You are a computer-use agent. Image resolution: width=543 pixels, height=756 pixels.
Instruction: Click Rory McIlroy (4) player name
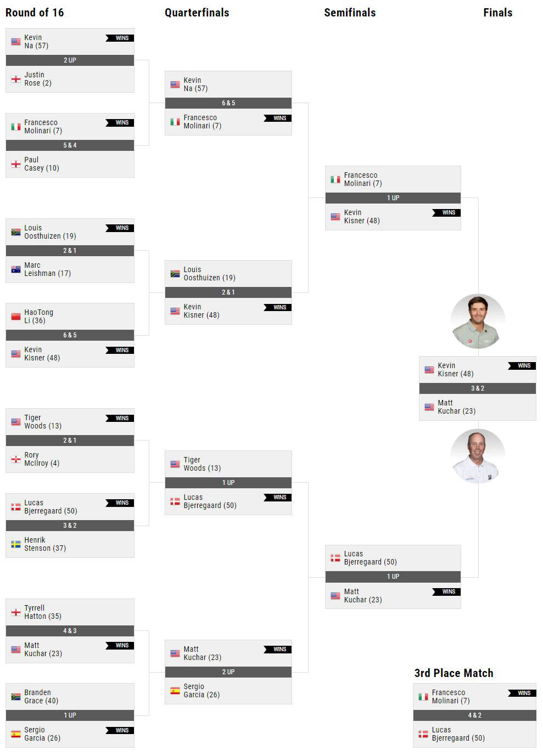point(42,459)
